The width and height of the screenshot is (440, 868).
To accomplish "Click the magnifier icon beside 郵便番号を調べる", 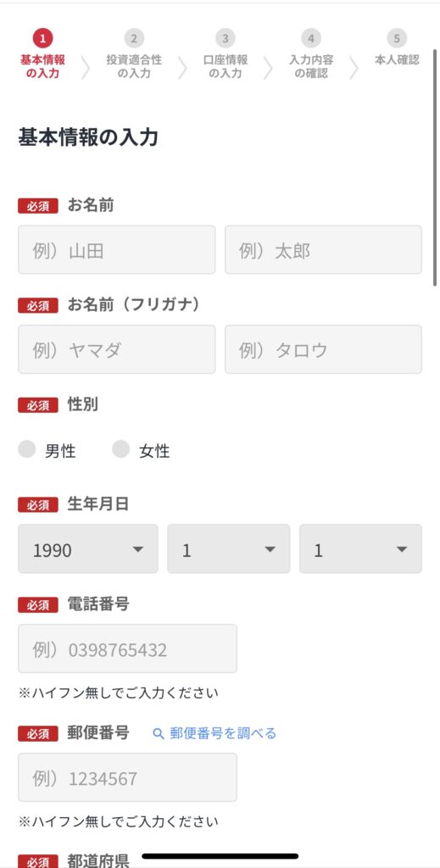I will pos(159,734).
